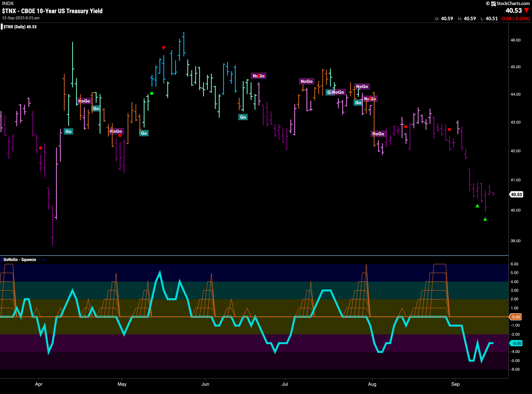Image resolution: width=532 pixels, height=394 pixels.
Task: Click the INDX exchange label
Action: [x=8, y=3]
